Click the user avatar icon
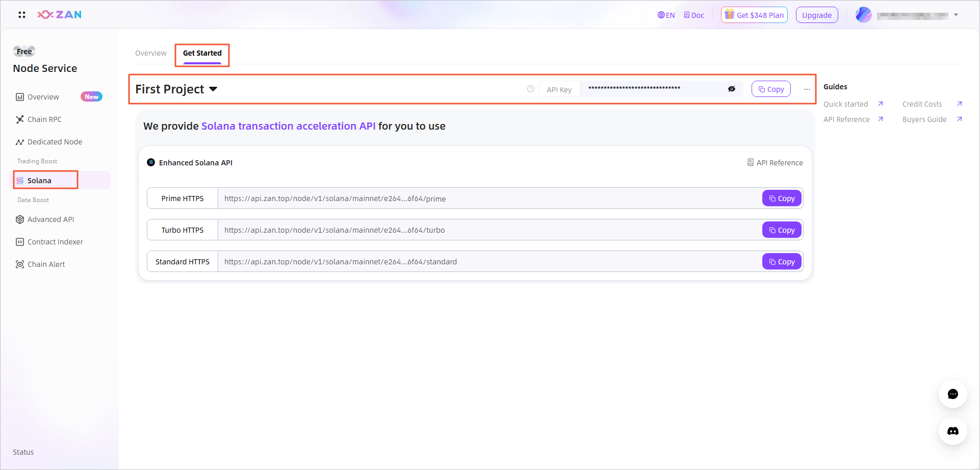The height and width of the screenshot is (470, 980). tap(863, 15)
